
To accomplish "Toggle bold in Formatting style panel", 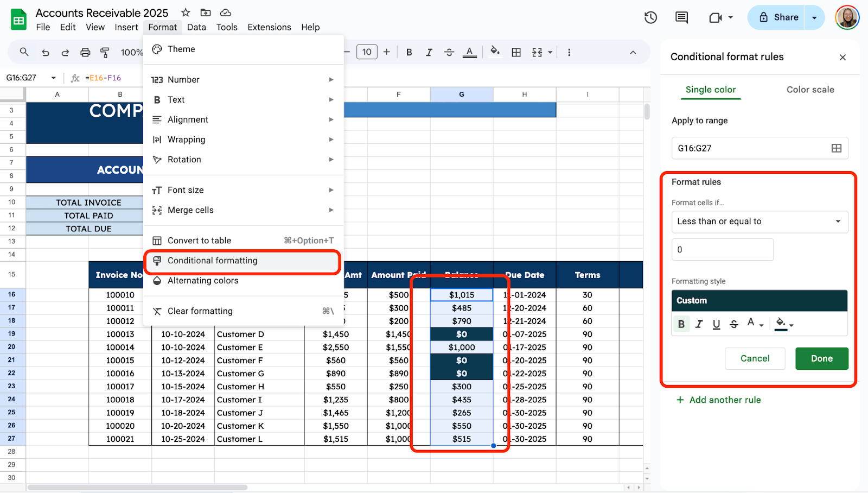I will 681,324.
